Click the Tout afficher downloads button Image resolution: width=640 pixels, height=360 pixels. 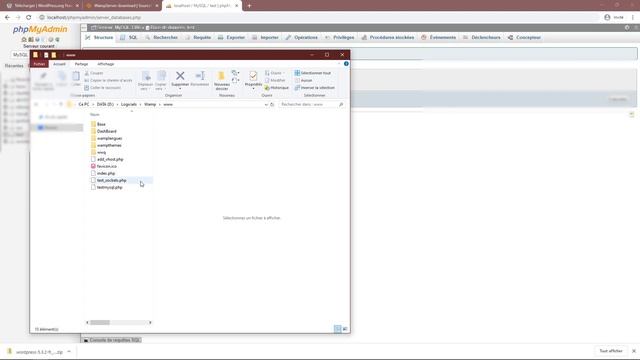point(611,351)
